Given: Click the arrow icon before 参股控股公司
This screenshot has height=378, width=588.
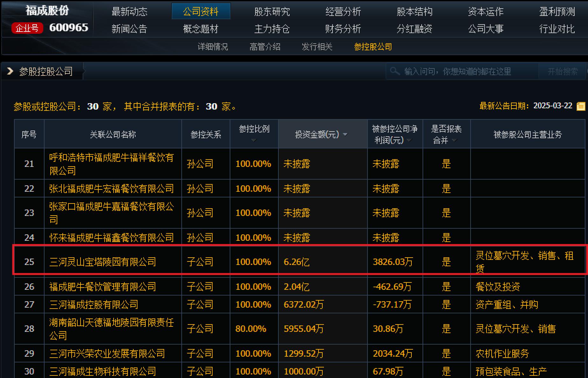Looking at the screenshot, I should [x=10, y=71].
